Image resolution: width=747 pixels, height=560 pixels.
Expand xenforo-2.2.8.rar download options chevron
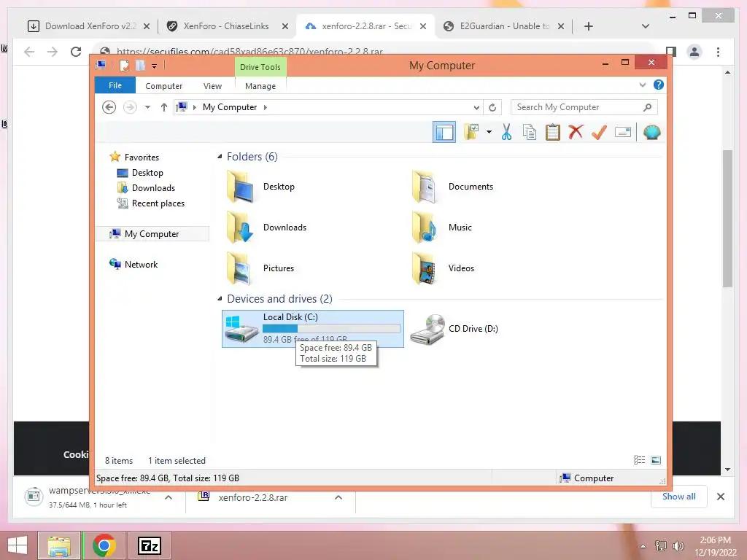point(338,497)
